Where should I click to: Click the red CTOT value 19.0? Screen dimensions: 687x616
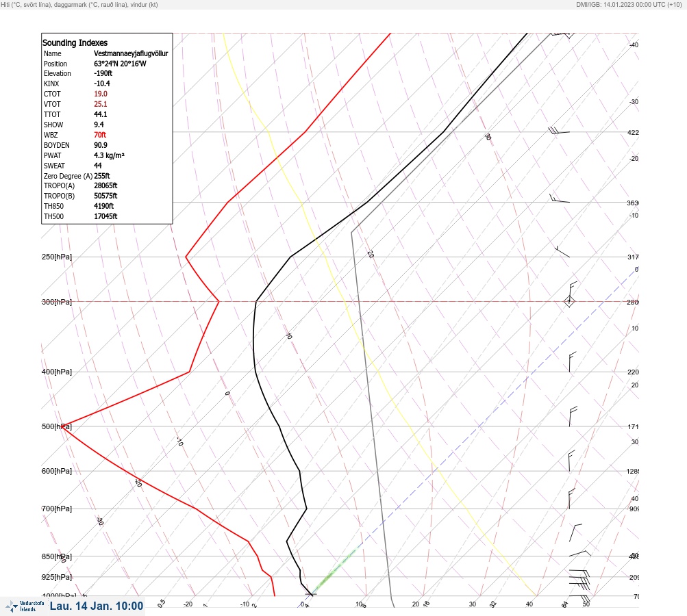click(x=100, y=94)
